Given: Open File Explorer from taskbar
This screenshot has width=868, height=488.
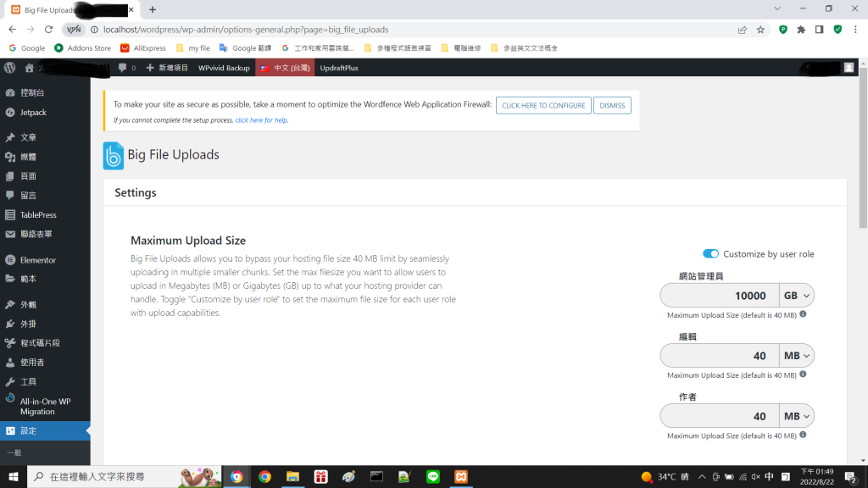Looking at the screenshot, I should [x=292, y=476].
